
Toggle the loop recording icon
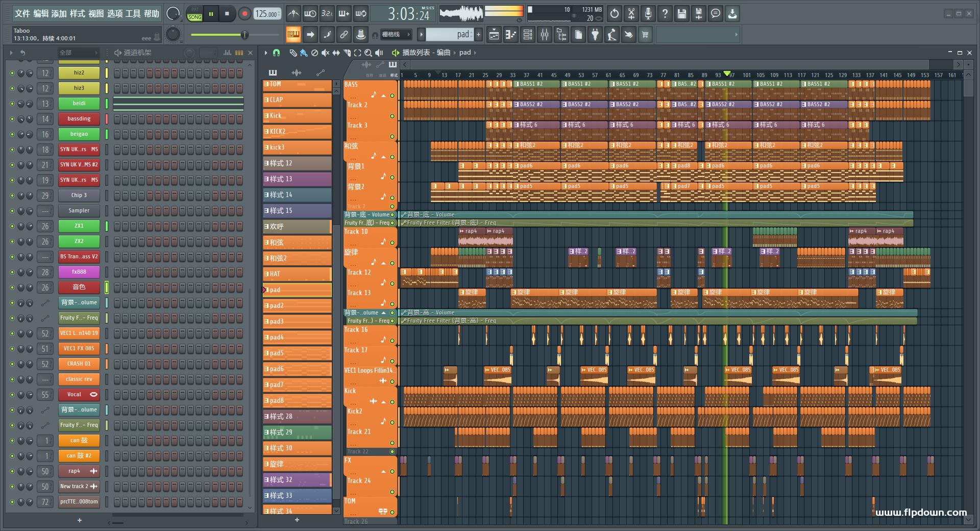click(x=361, y=14)
